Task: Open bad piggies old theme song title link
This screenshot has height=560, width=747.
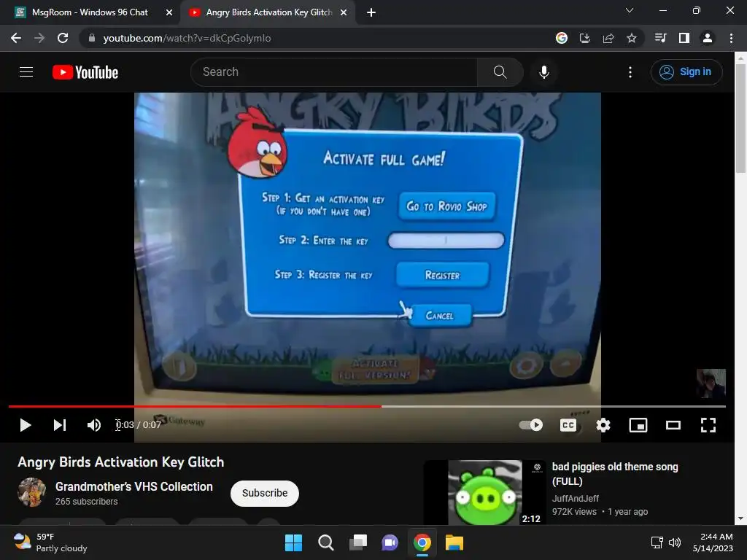Action: coord(614,474)
